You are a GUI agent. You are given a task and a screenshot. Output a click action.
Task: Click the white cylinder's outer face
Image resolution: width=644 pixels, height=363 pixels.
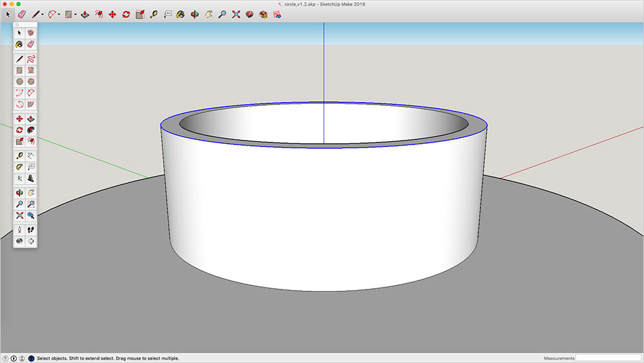click(x=322, y=213)
